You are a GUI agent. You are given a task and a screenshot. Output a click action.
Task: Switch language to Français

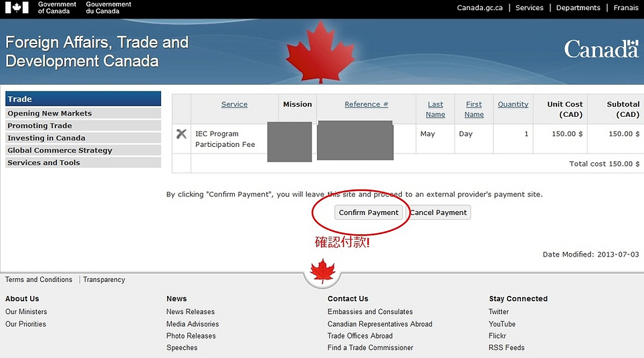626,8
